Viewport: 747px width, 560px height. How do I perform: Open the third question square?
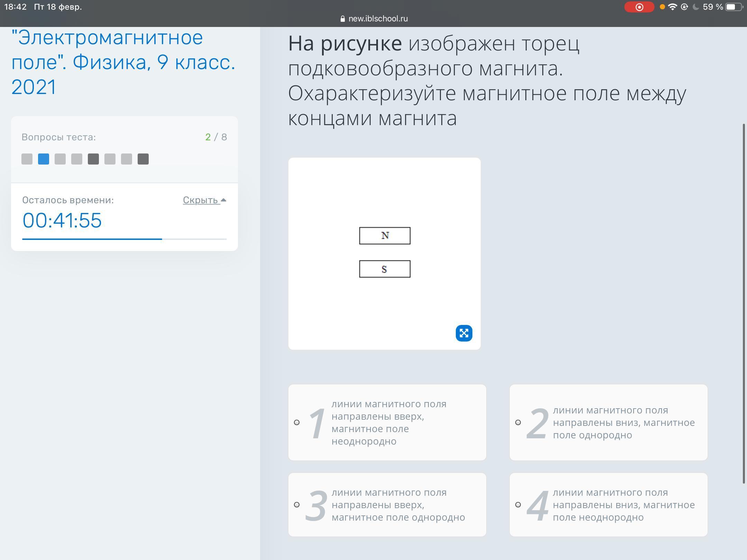coord(60,159)
